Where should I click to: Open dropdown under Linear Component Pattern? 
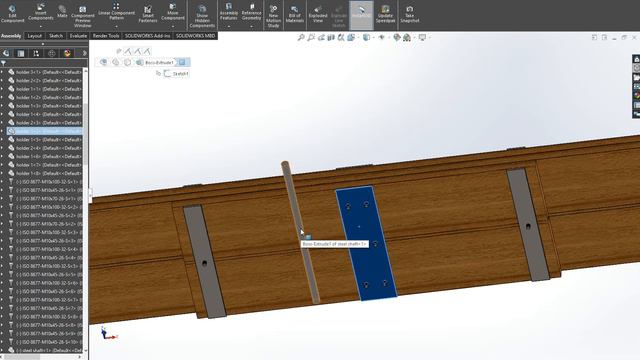tap(116, 27)
